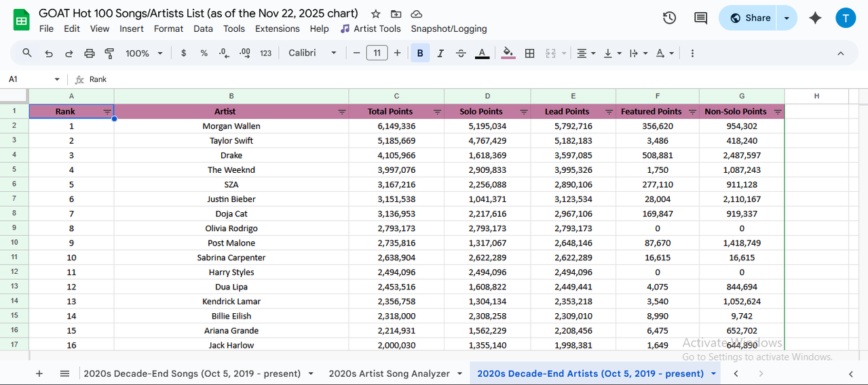
Task: Open comments panel icon
Action: (x=700, y=18)
